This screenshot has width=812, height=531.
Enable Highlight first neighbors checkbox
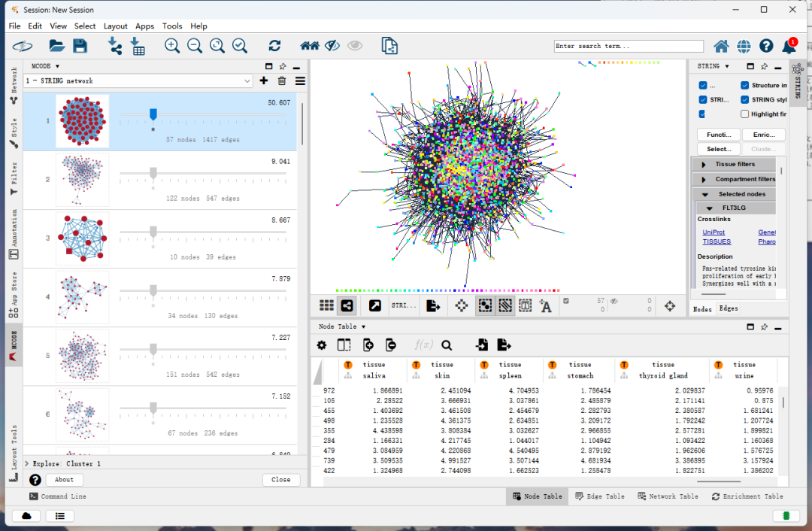[744, 114]
